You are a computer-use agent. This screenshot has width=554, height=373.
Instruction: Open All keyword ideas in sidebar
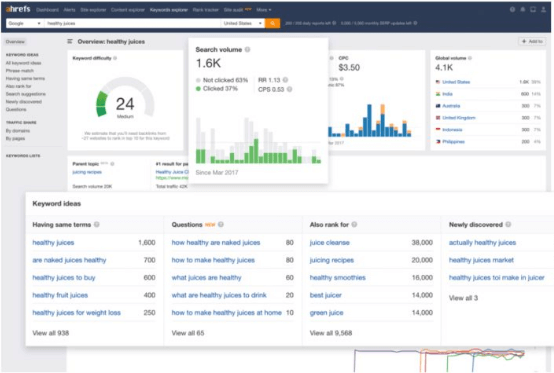pyautogui.click(x=23, y=63)
